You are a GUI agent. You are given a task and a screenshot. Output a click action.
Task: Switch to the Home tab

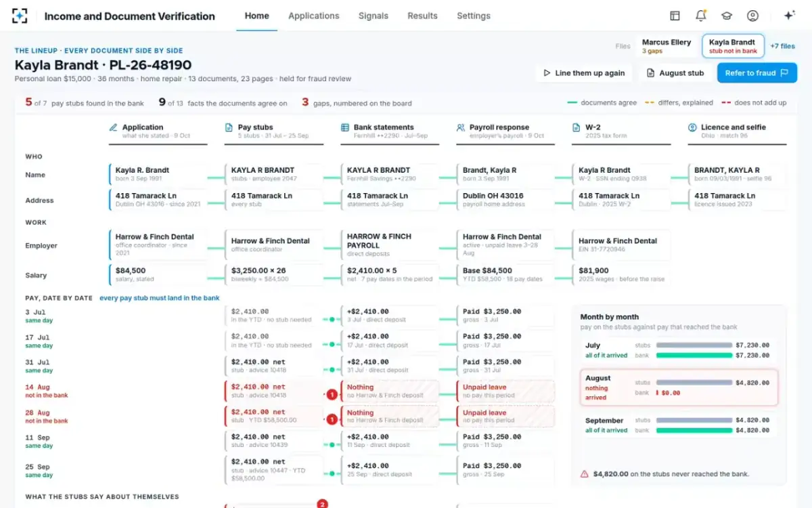256,16
